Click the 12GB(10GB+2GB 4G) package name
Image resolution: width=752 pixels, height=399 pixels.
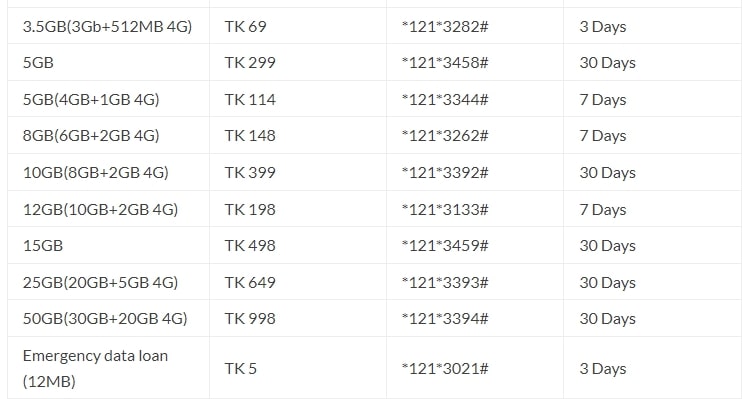click(x=100, y=210)
